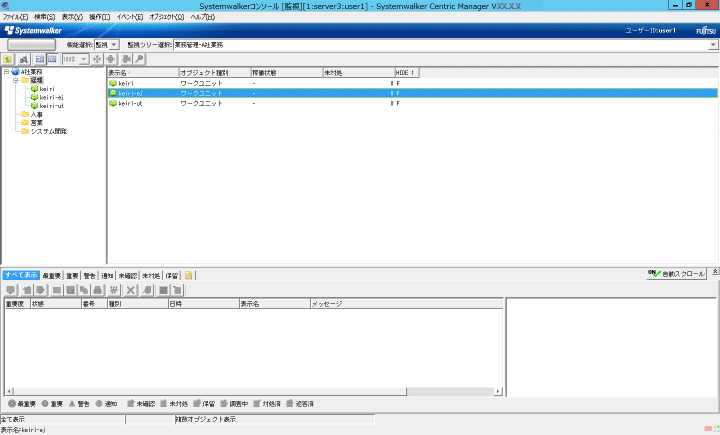Viewport: 720px width, 435px height.
Task: Click the pan/move cross icon
Action: 111,59
